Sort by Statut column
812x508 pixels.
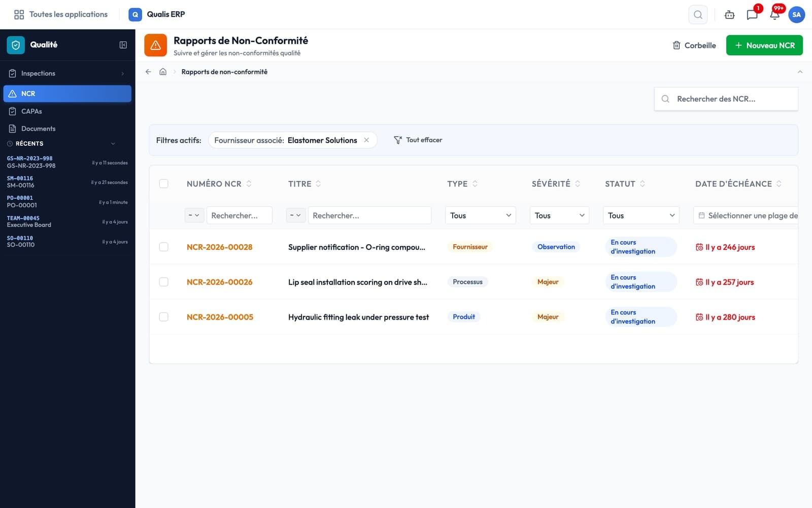pyautogui.click(x=642, y=184)
